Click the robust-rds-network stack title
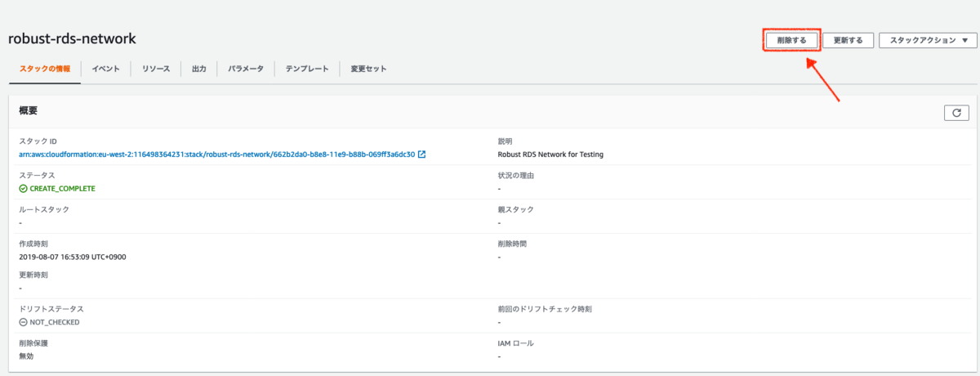The image size is (980, 376). (72, 38)
